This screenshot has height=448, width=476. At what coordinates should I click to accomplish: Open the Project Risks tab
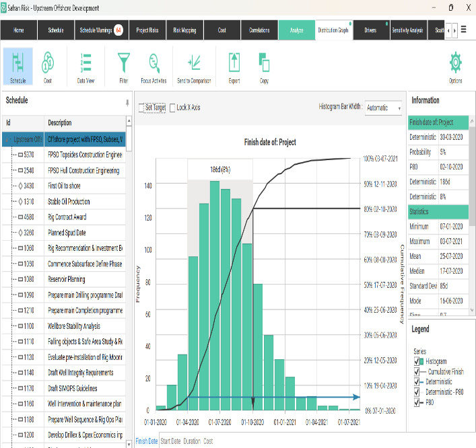pyautogui.click(x=147, y=30)
